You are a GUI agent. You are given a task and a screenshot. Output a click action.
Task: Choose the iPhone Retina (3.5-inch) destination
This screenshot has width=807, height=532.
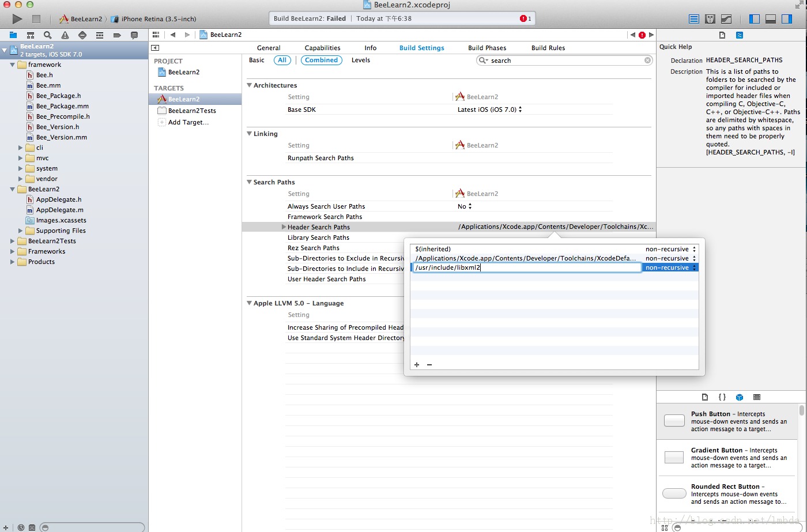(153, 19)
